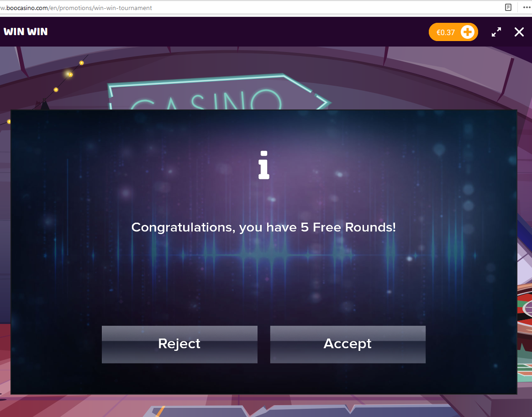Reject the free rounds offer

click(179, 344)
